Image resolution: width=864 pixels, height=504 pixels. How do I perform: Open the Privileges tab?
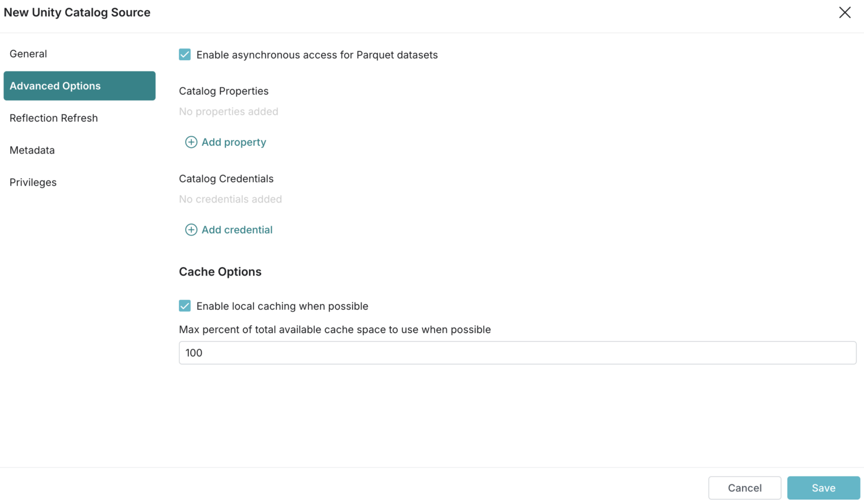pos(33,182)
